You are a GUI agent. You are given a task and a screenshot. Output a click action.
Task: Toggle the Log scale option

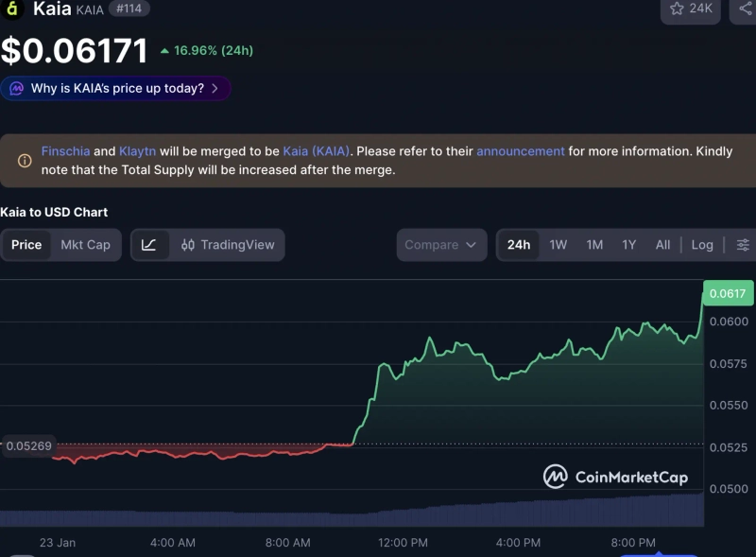tap(702, 245)
